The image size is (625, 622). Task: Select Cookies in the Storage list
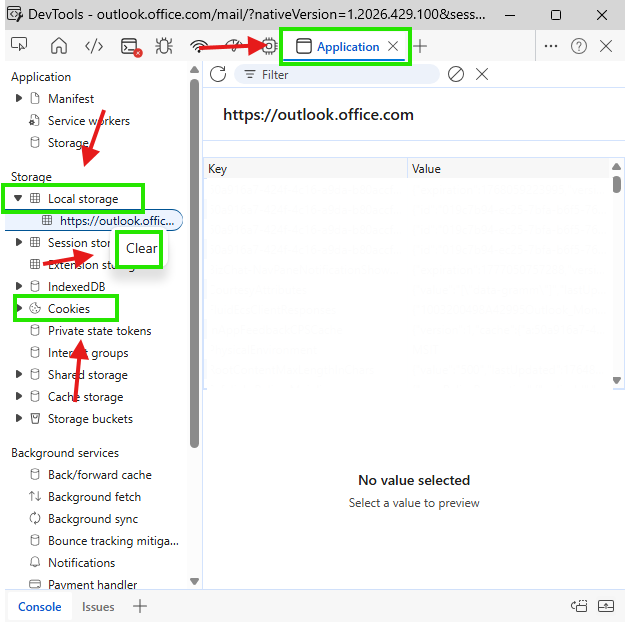click(69, 309)
